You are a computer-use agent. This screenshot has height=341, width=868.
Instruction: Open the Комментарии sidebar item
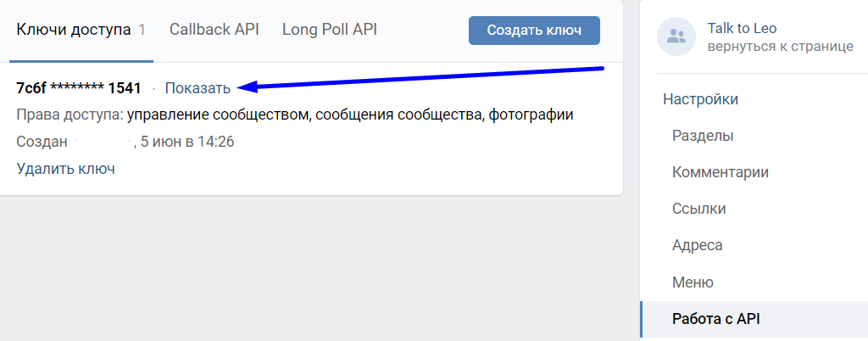[721, 172]
